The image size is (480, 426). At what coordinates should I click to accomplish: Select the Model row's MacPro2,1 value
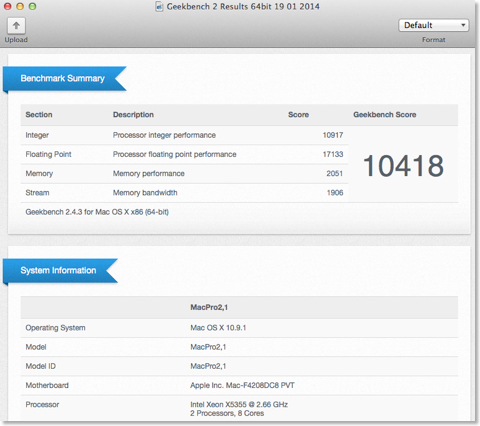click(208, 347)
